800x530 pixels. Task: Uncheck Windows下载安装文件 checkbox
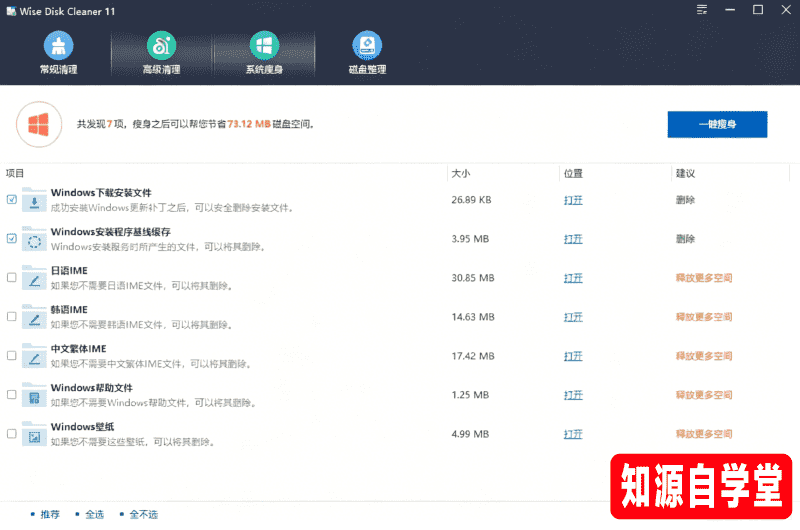(12, 199)
